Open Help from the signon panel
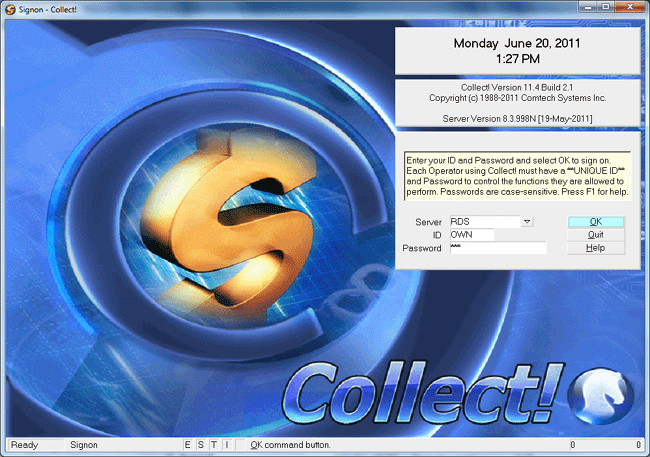Image resolution: width=650 pixels, height=457 pixels. [x=595, y=248]
